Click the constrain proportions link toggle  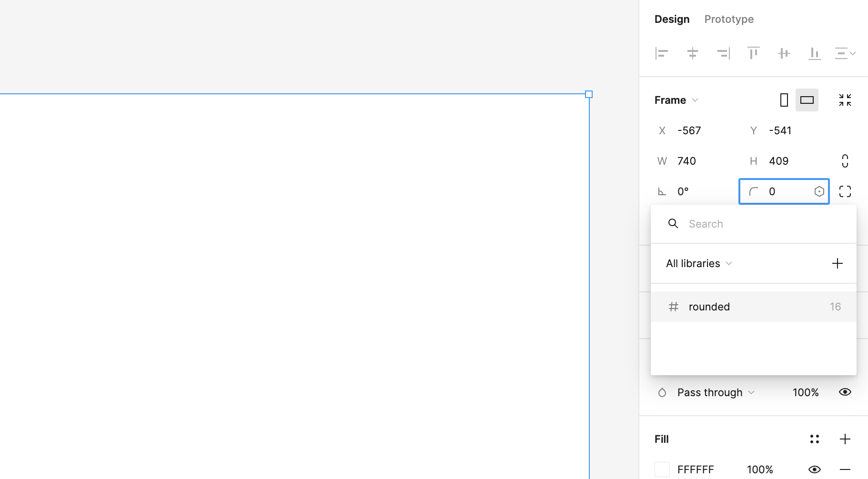(846, 161)
